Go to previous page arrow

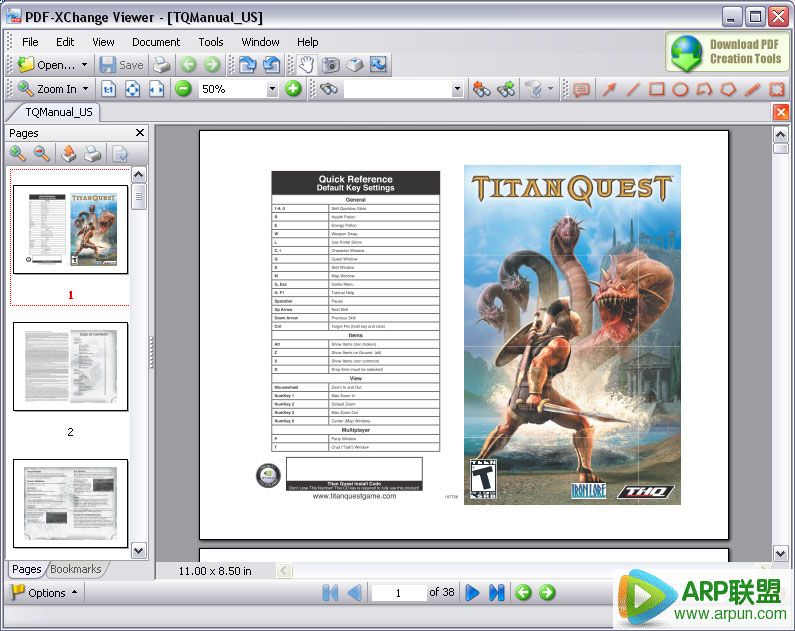pyautogui.click(x=354, y=592)
